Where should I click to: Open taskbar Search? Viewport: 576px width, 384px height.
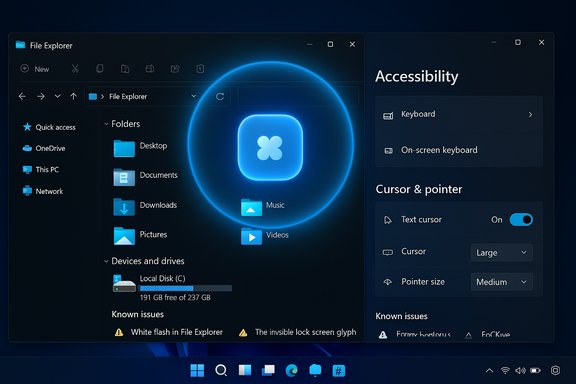coord(221,370)
